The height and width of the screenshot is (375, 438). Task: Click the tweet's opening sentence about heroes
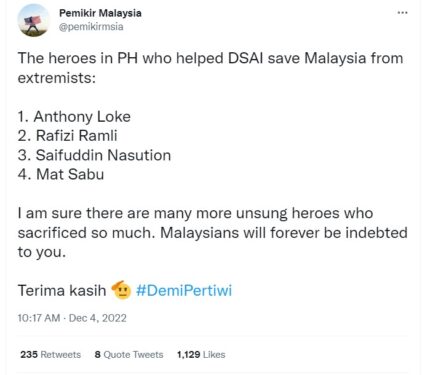point(210,68)
